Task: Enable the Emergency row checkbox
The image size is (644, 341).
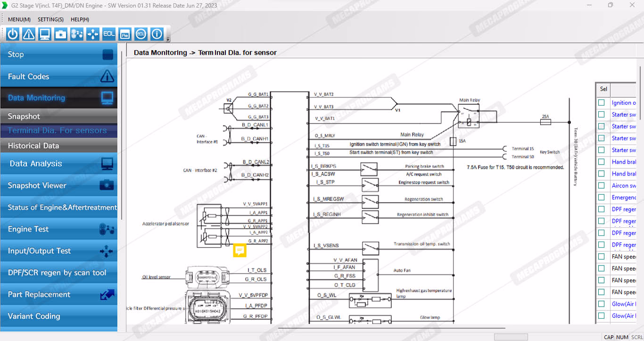Action: pyautogui.click(x=601, y=198)
